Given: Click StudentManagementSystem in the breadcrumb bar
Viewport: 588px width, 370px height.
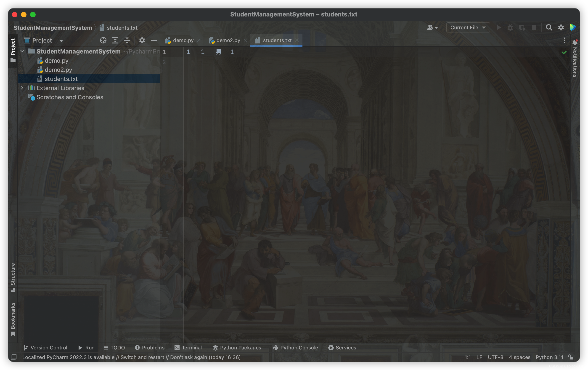Looking at the screenshot, I should [x=53, y=28].
